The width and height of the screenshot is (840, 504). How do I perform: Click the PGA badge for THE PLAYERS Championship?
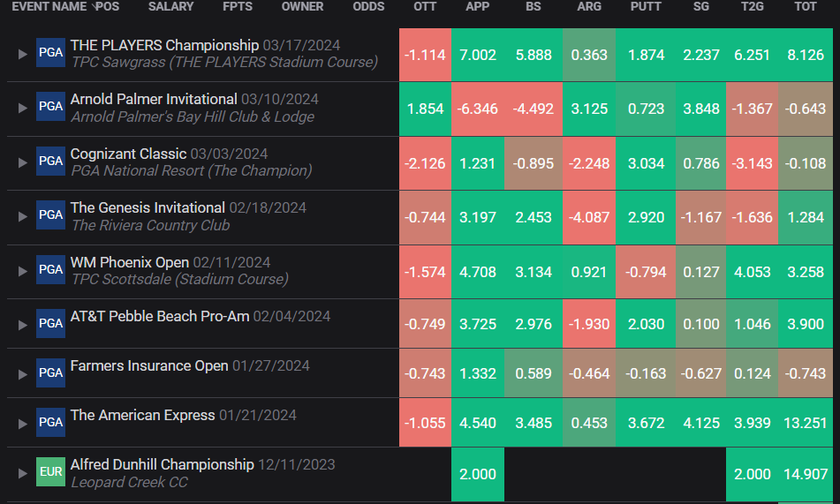click(x=51, y=52)
